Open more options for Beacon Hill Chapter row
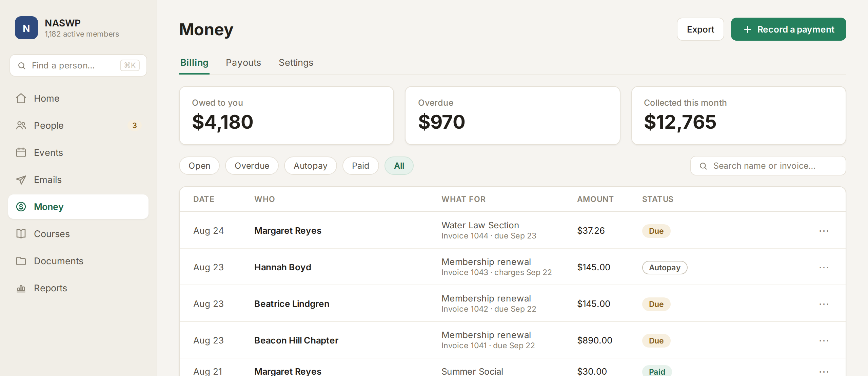This screenshot has height=376, width=868. coord(824,340)
